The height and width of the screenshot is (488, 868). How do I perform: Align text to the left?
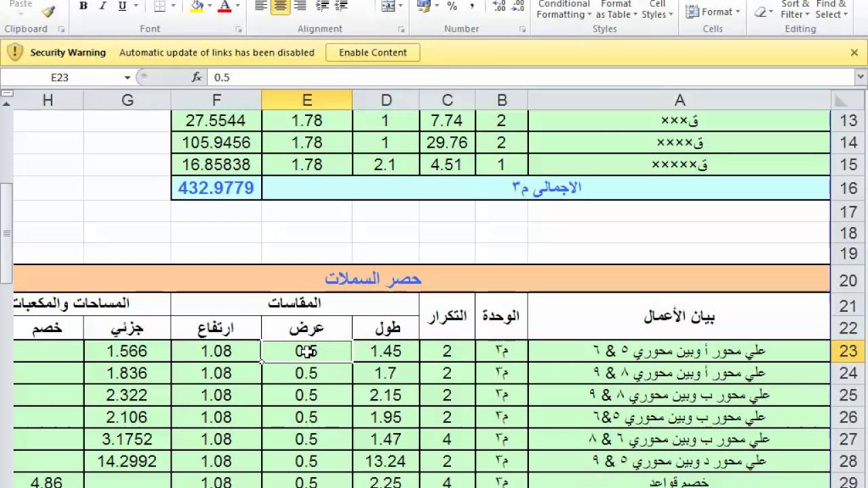(x=260, y=6)
